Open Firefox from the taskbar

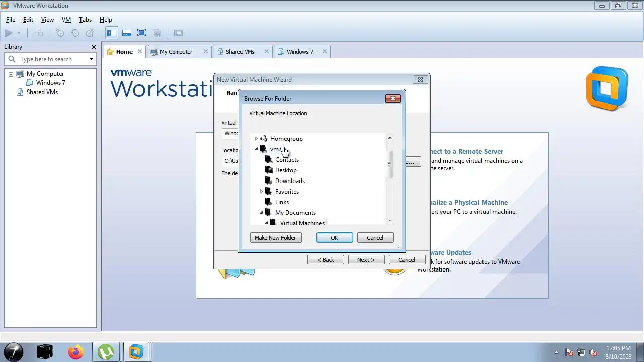[x=75, y=352]
